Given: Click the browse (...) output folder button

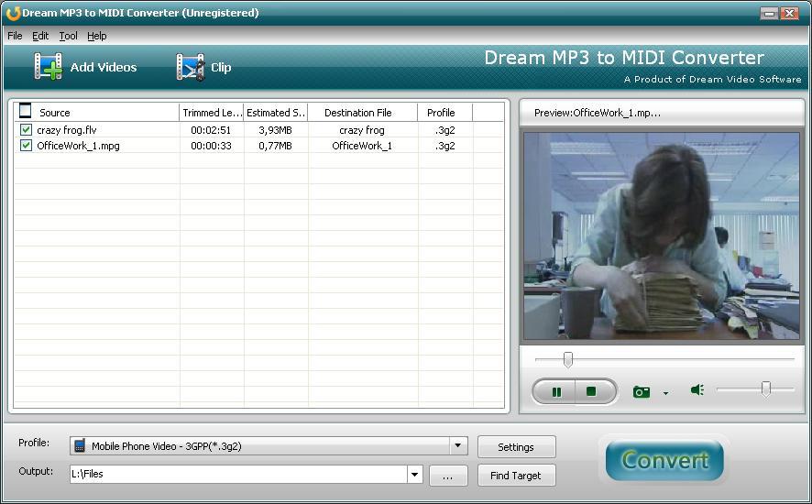Looking at the screenshot, I should point(448,476).
